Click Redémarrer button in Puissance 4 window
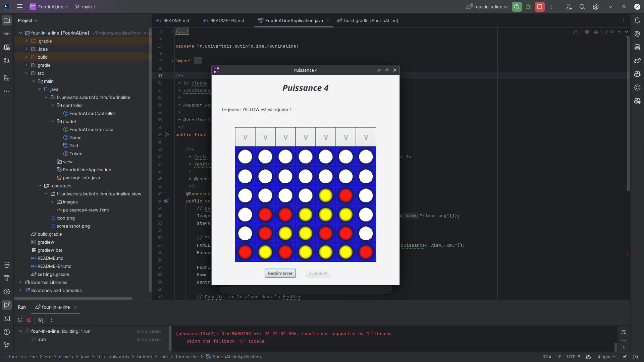 click(280, 273)
